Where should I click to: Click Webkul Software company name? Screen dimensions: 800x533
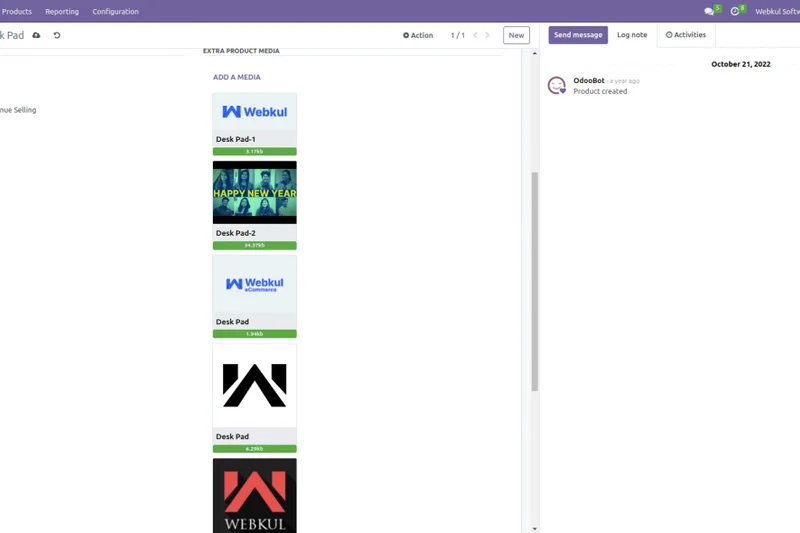tap(778, 11)
